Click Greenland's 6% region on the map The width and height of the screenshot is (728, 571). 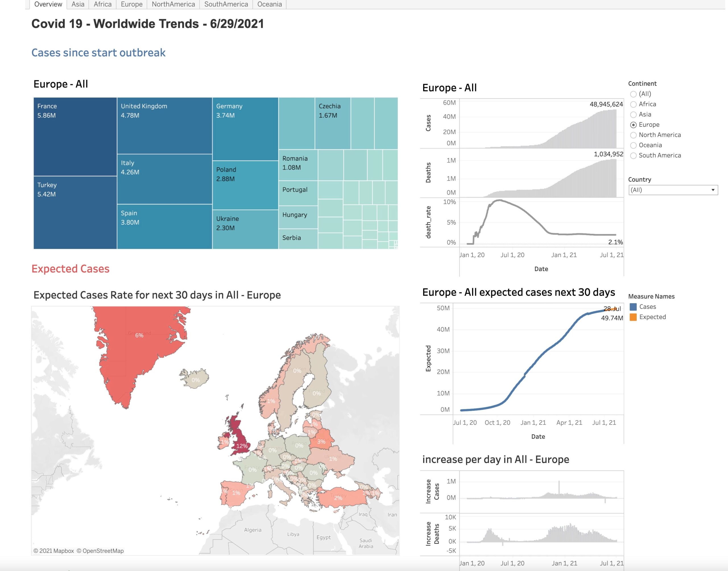click(x=139, y=335)
